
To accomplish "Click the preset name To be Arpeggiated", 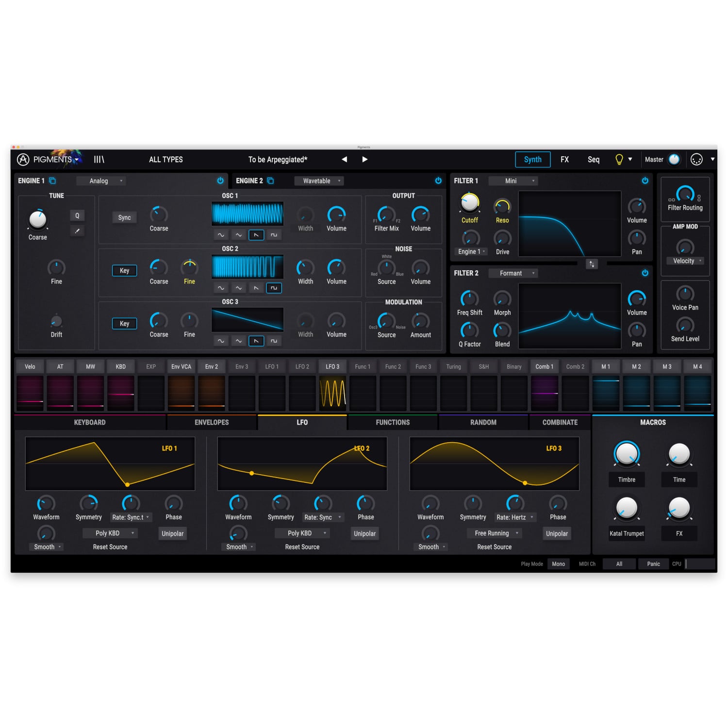I will [x=278, y=160].
